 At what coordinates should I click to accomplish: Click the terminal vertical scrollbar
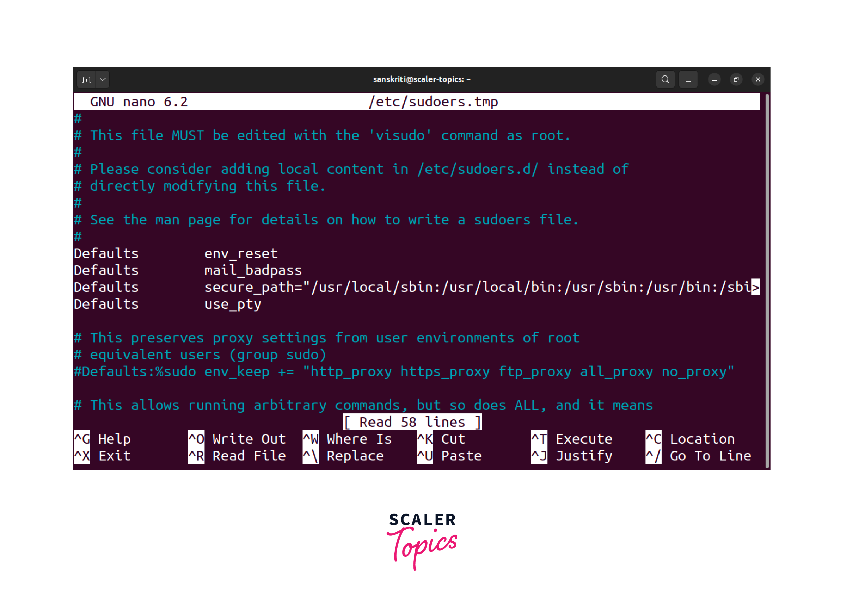[x=767, y=280]
